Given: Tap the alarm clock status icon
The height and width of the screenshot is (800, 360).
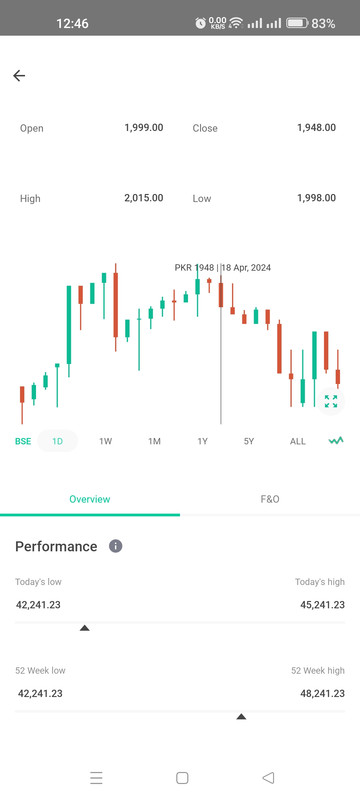Looking at the screenshot, I should [x=200, y=23].
